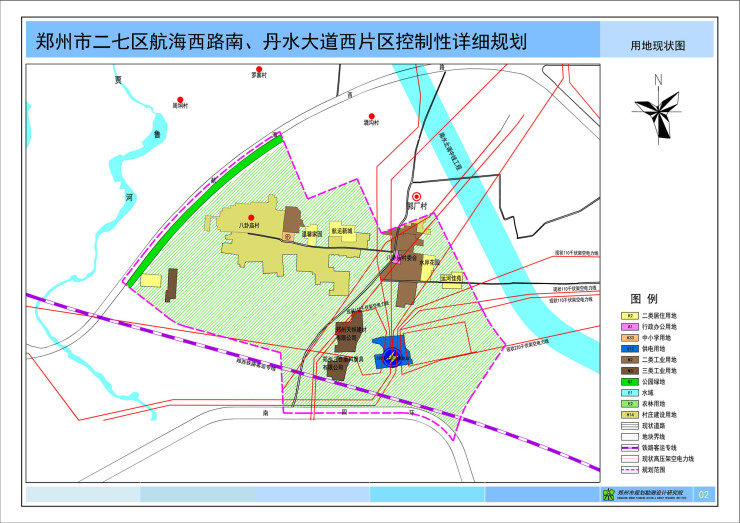Click the 中小学用地 legend label
Viewport: 740px width, 523px height.
tap(656, 338)
